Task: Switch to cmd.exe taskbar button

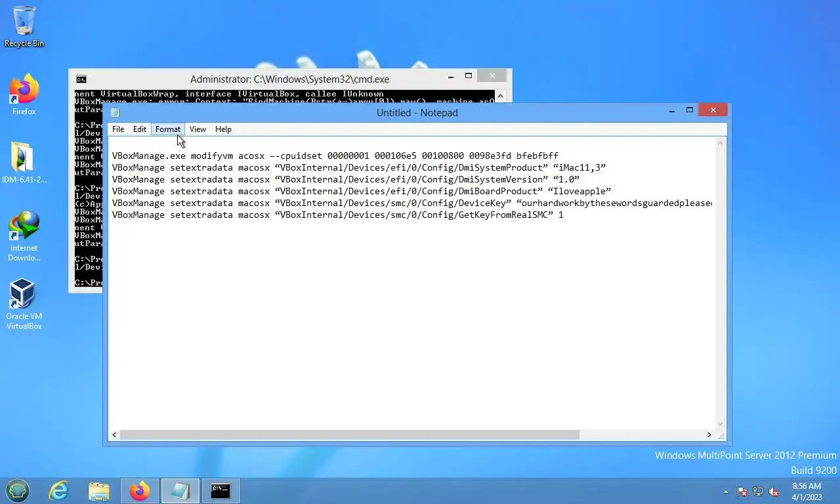Action: click(220, 490)
